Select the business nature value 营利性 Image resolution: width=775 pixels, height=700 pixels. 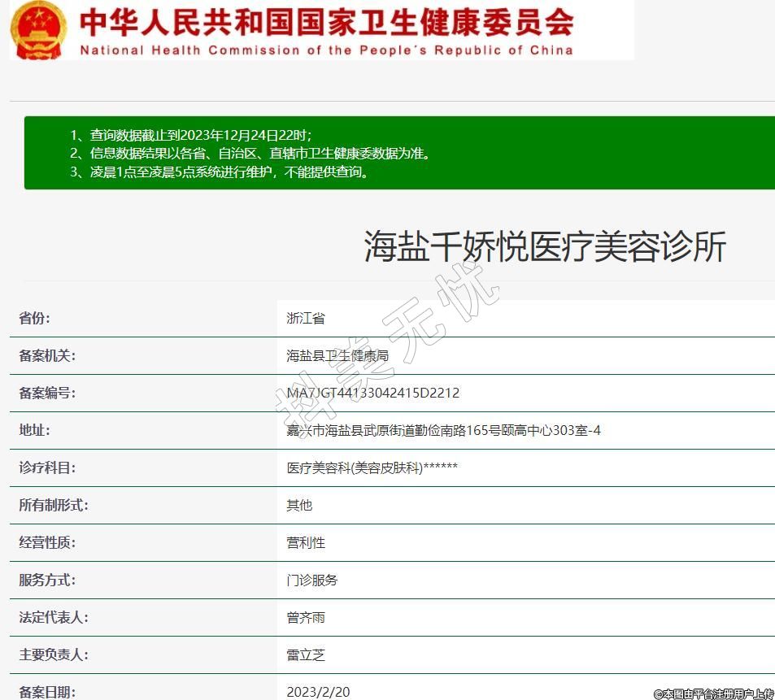(x=306, y=543)
